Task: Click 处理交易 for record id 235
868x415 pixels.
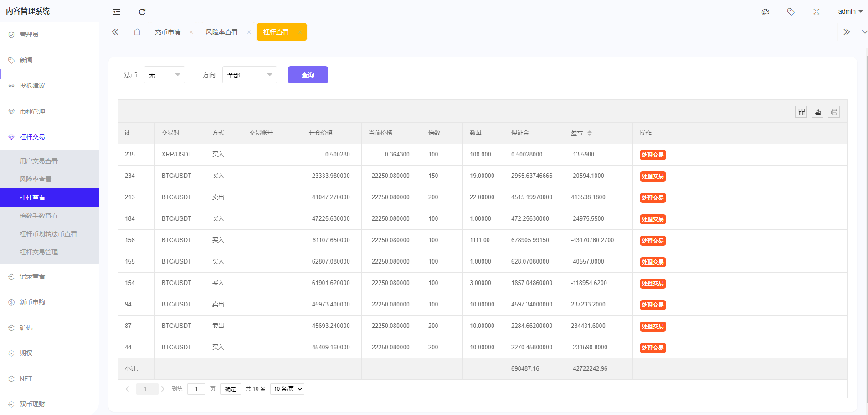Action: (x=653, y=155)
